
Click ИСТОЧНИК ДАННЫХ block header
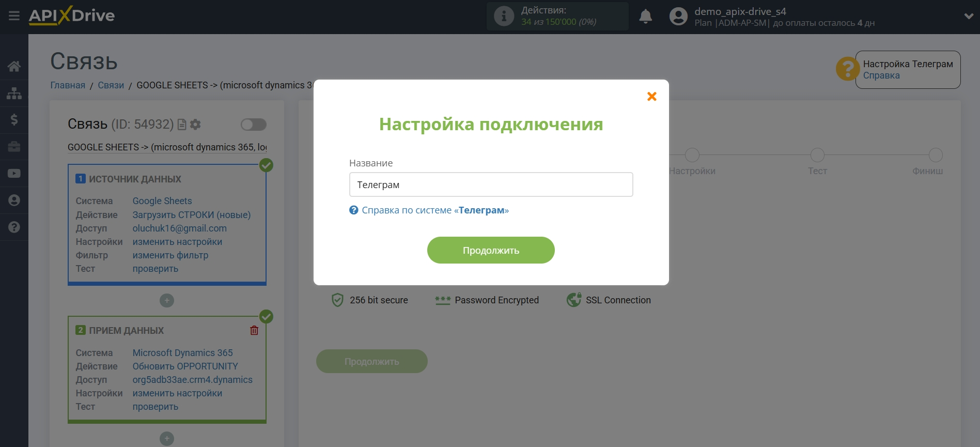click(x=135, y=179)
